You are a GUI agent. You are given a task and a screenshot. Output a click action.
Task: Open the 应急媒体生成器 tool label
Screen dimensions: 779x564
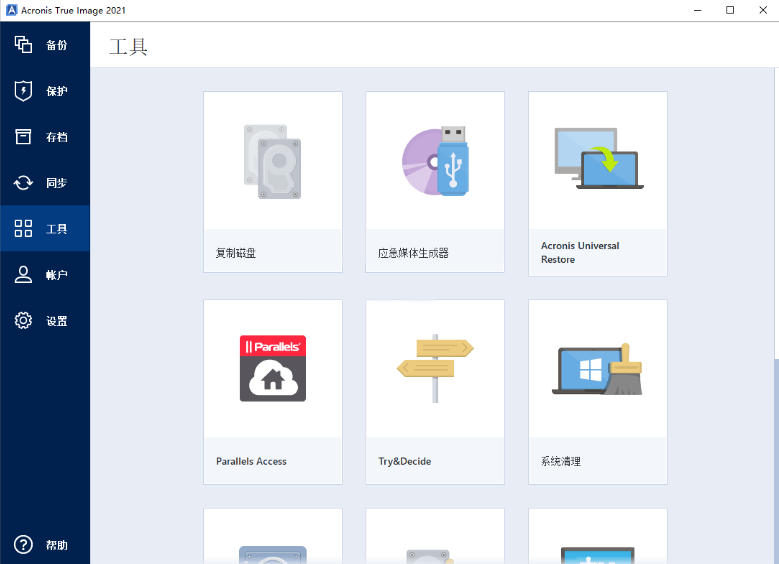[413, 253]
